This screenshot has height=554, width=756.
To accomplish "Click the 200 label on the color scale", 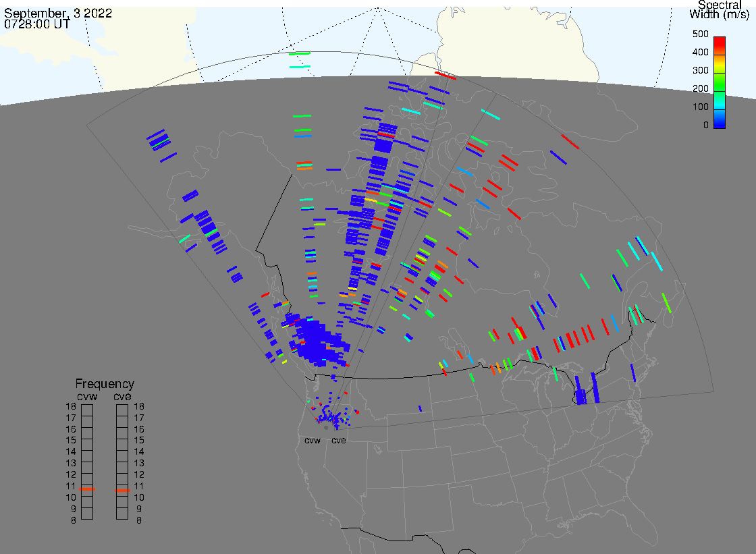I will pos(701,88).
